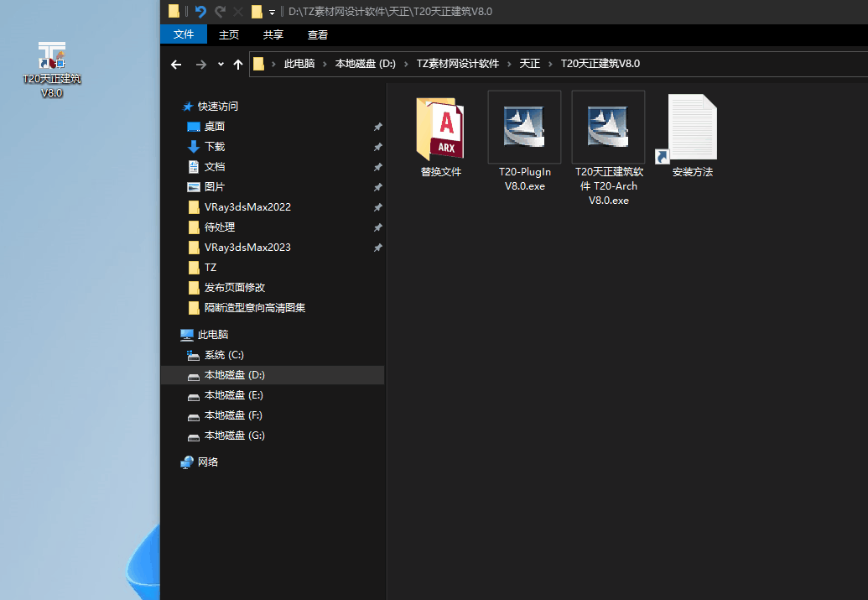Click pin icon next to 文档

click(377, 167)
